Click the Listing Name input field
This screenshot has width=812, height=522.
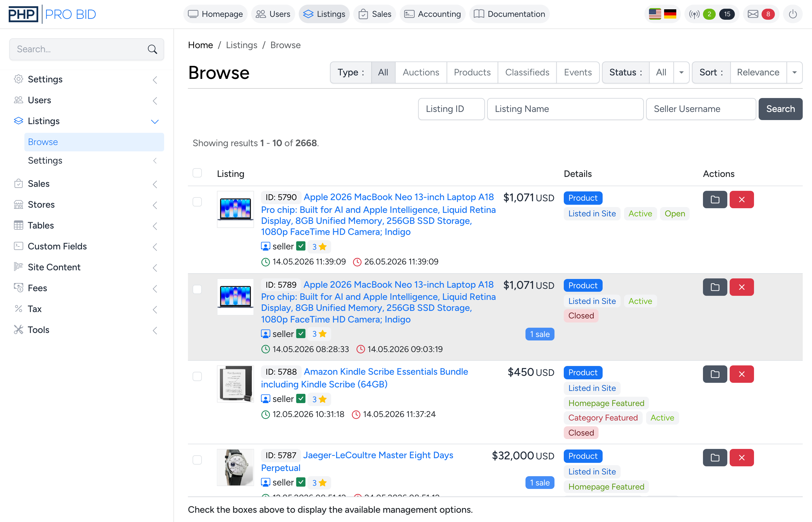coord(565,109)
